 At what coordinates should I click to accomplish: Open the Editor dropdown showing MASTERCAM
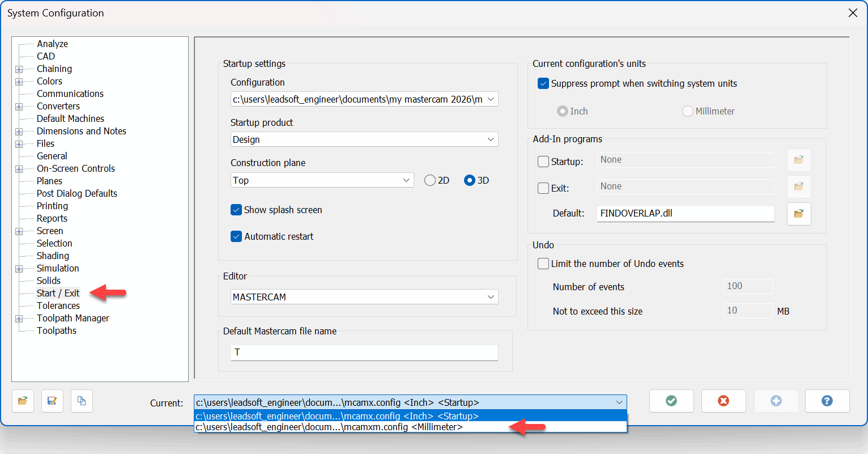click(x=364, y=297)
